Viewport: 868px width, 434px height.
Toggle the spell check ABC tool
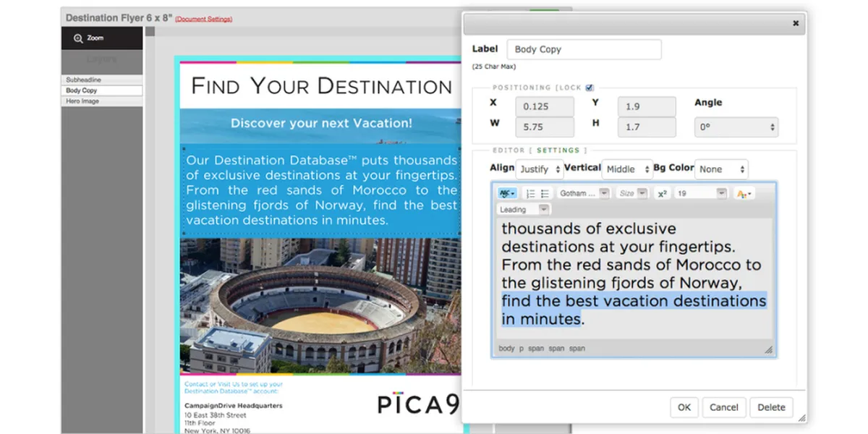click(507, 194)
